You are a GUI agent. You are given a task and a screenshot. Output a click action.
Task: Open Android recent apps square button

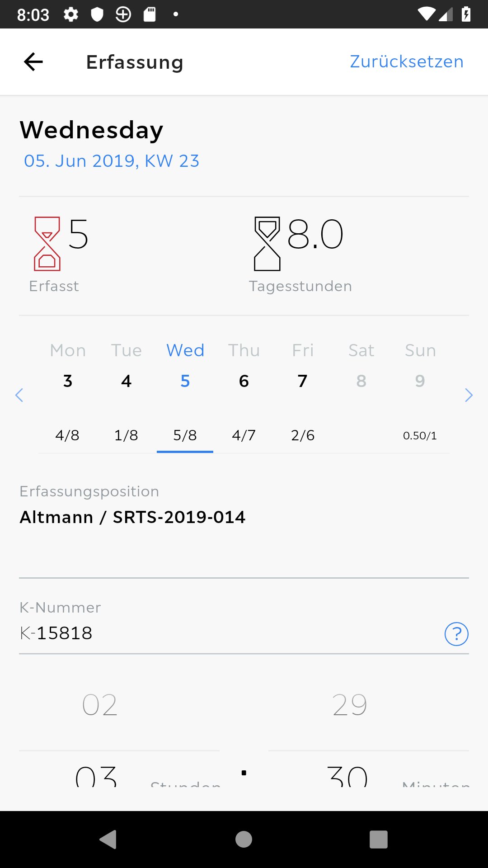click(378, 840)
